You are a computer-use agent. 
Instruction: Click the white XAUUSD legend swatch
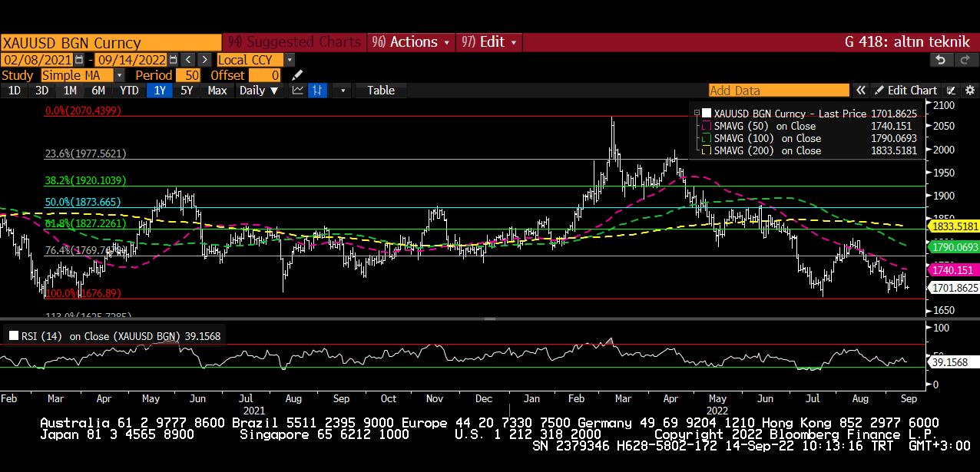point(707,113)
